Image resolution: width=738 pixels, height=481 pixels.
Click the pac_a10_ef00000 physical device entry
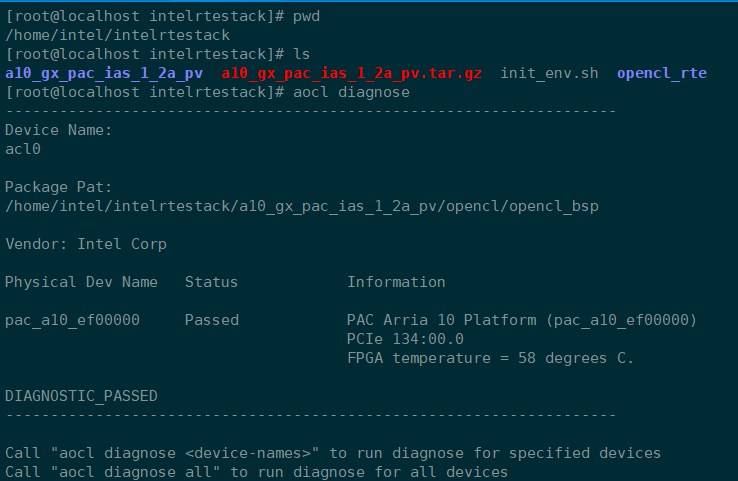72,320
